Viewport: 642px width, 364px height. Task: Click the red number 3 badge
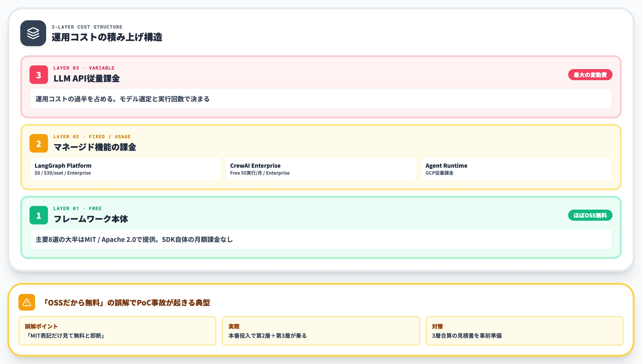coord(39,75)
